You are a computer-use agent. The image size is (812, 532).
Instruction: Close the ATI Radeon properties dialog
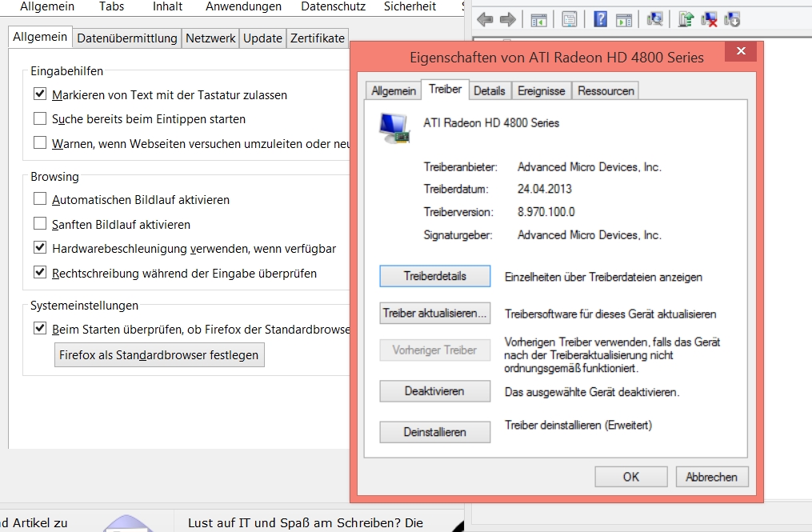pos(741,50)
